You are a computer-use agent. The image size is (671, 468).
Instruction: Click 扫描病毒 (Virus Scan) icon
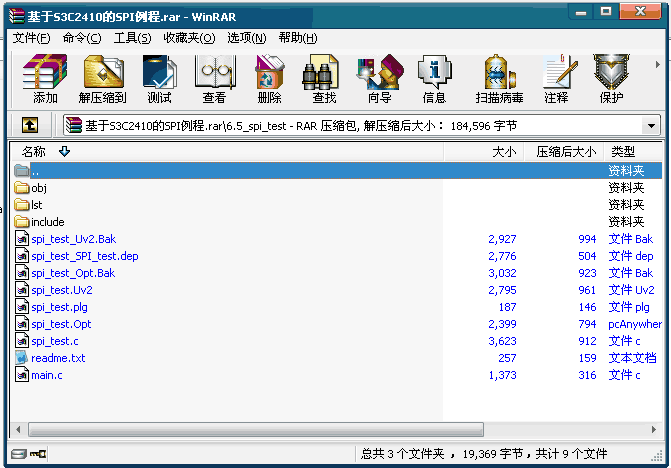click(x=499, y=79)
